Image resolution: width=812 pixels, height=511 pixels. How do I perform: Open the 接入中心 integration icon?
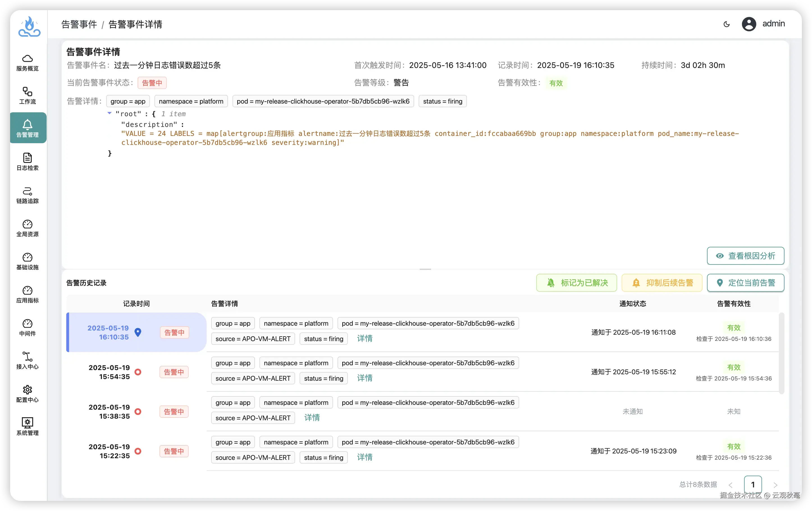coord(27,357)
